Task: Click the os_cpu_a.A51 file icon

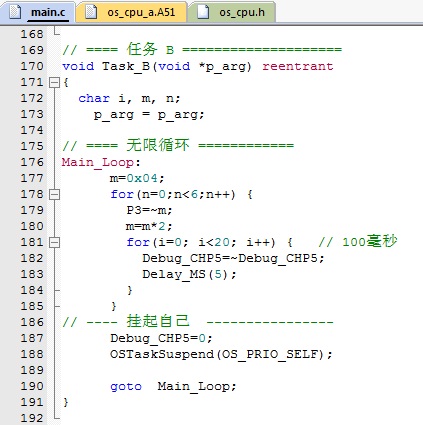Action: (91, 12)
